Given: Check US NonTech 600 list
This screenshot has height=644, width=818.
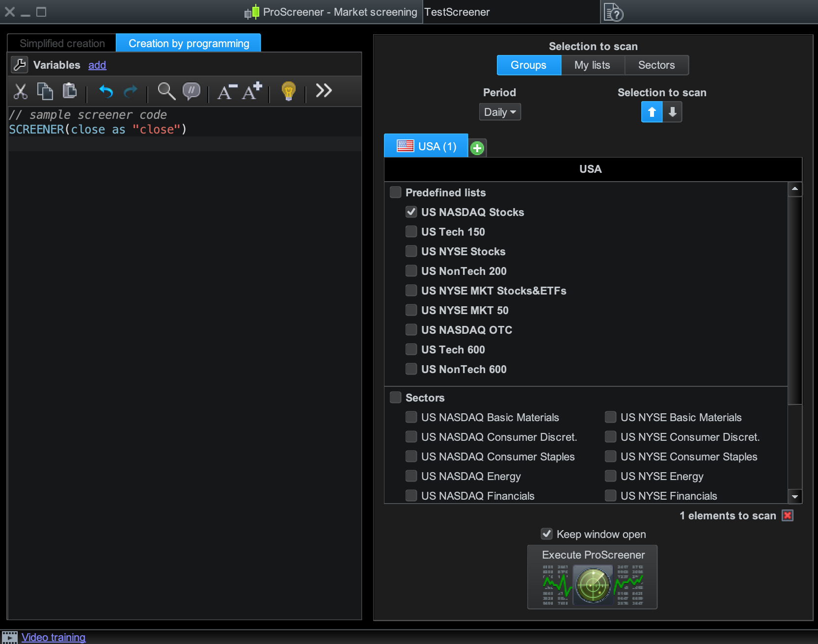Looking at the screenshot, I should pyautogui.click(x=411, y=369).
